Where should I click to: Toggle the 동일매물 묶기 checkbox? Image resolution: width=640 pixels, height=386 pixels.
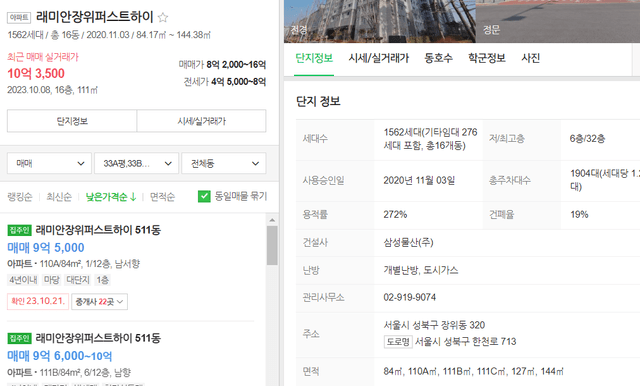pos(204,196)
